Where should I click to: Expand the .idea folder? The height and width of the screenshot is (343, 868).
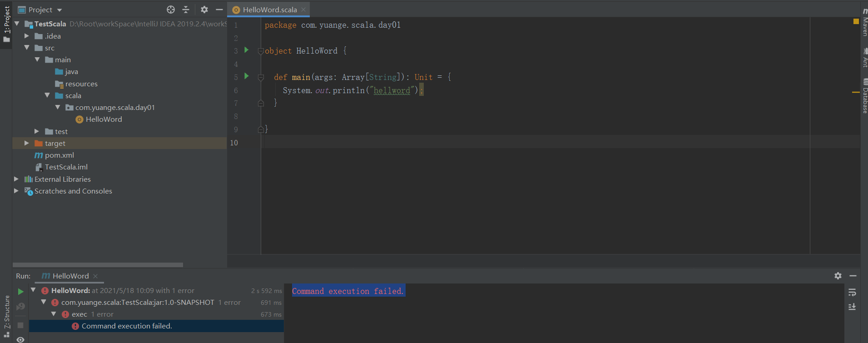[27, 35]
